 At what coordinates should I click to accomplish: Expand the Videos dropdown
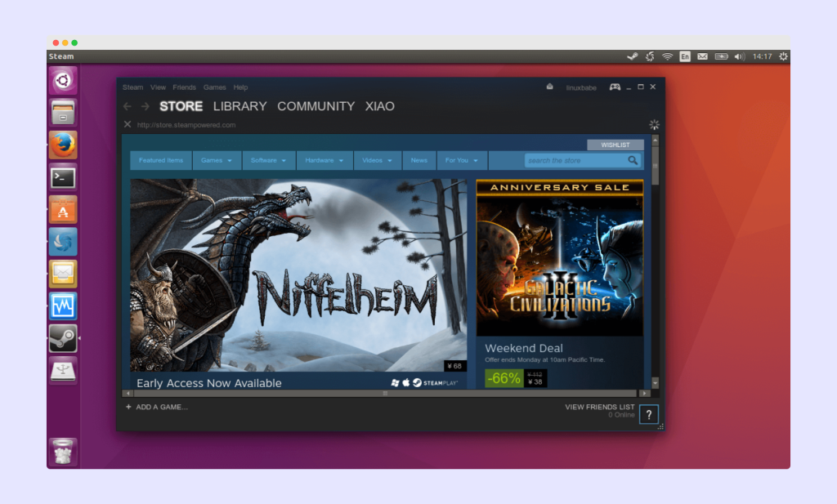pyautogui.click(x=377, y=160)
